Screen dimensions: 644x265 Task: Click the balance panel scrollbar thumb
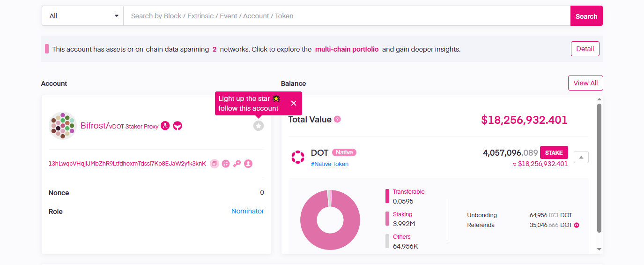coord(600,168)
